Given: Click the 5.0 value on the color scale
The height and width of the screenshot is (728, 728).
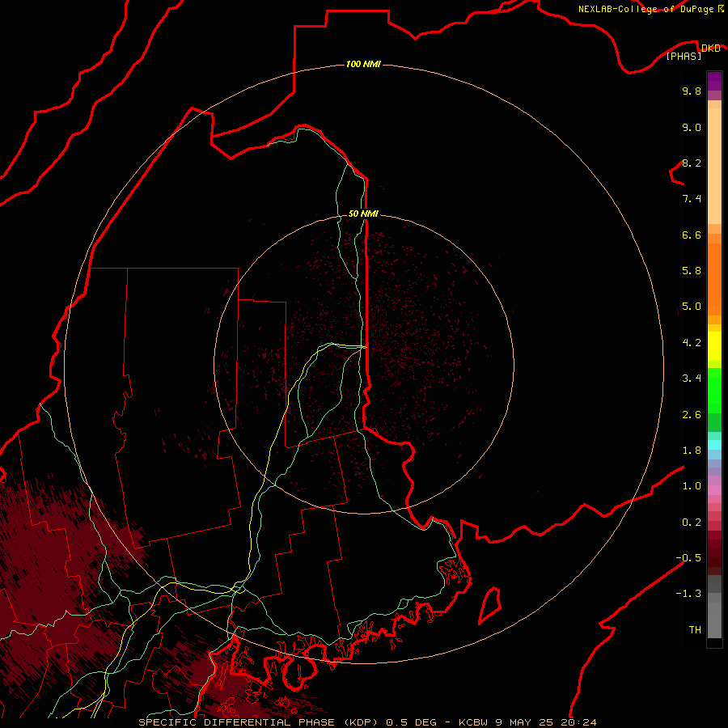Looking at the screenshot, I should click(x=692, y=307).
